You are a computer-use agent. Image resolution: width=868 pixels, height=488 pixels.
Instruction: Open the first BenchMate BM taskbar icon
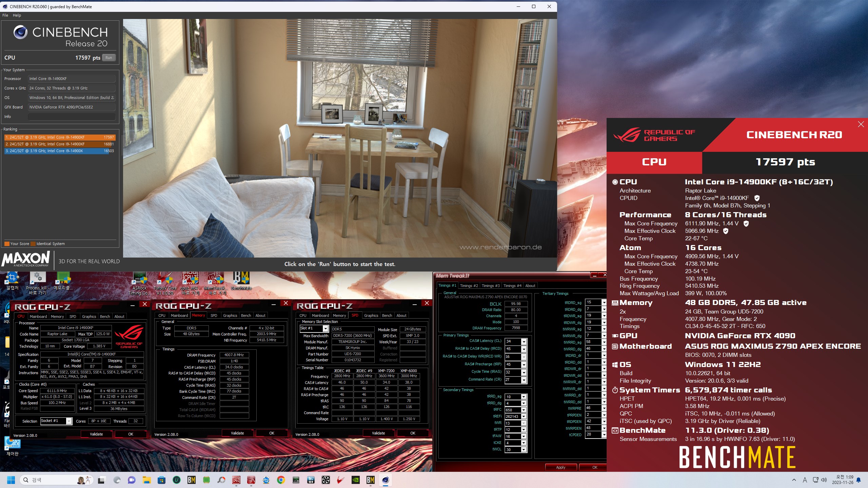coord(192,480)
